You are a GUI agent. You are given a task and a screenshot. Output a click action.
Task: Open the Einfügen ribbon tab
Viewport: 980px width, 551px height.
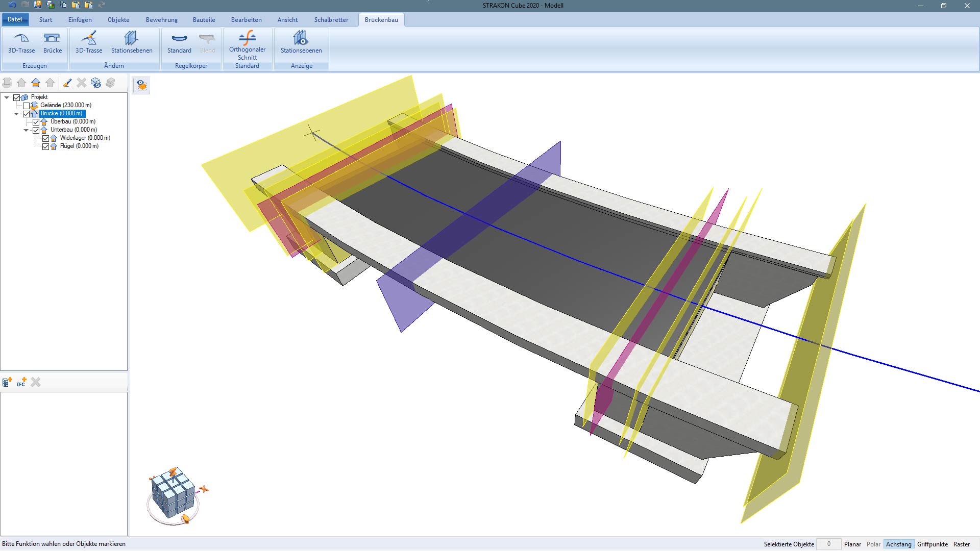(x=80, y=19)
